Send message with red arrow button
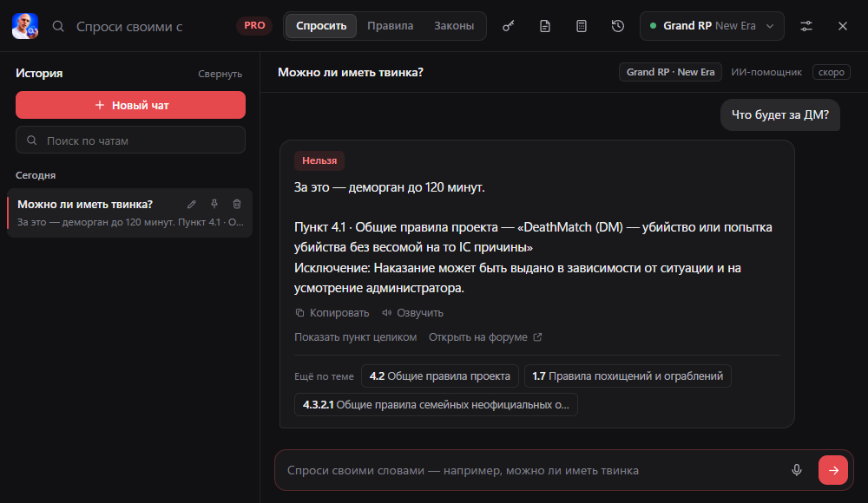This screenshot has width=868, height=503. [x=833, y=470]
